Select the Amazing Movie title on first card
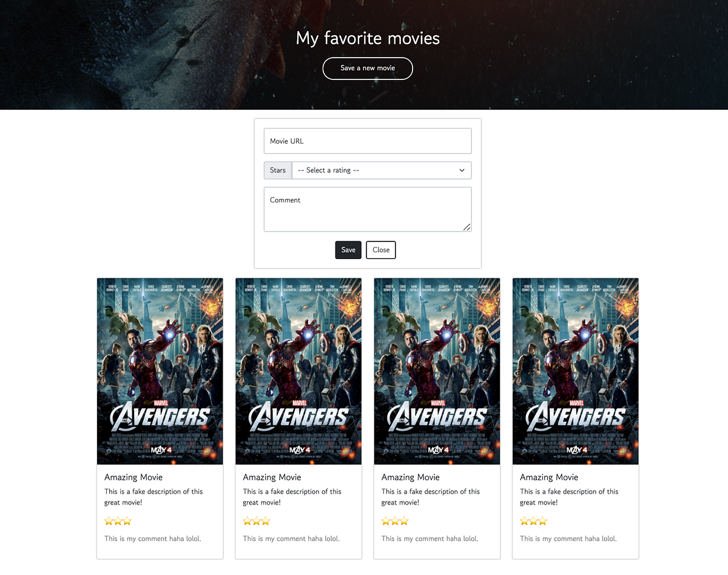The width and height of the screenshot is (728, 575). 133,477
